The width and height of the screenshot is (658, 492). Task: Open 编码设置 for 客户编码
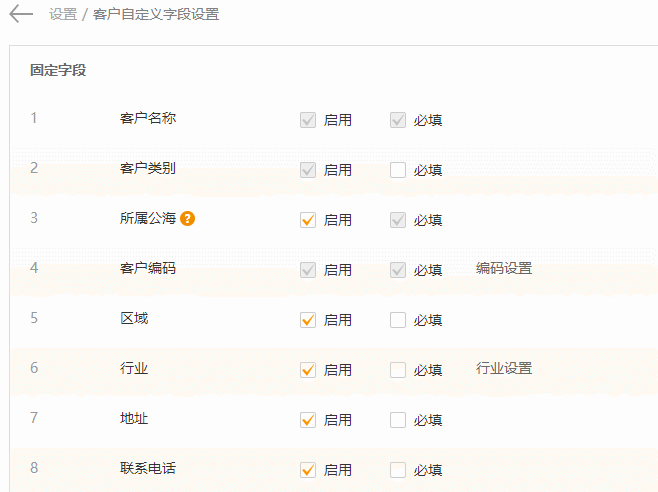click(504, 268)
